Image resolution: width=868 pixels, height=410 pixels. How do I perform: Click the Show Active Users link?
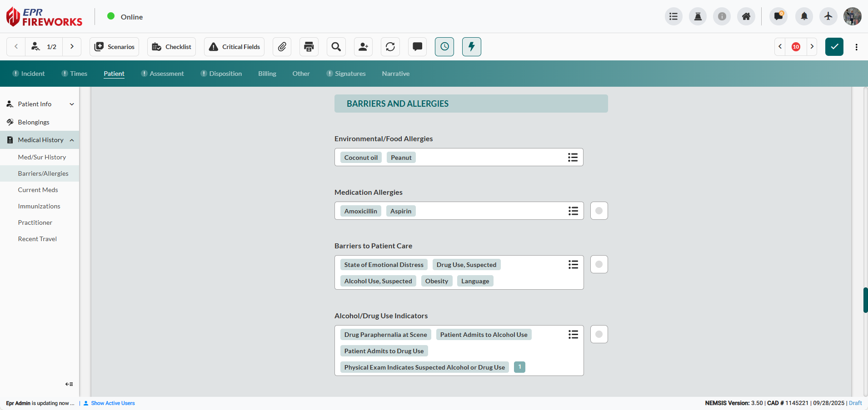click(x=113, y=403)
